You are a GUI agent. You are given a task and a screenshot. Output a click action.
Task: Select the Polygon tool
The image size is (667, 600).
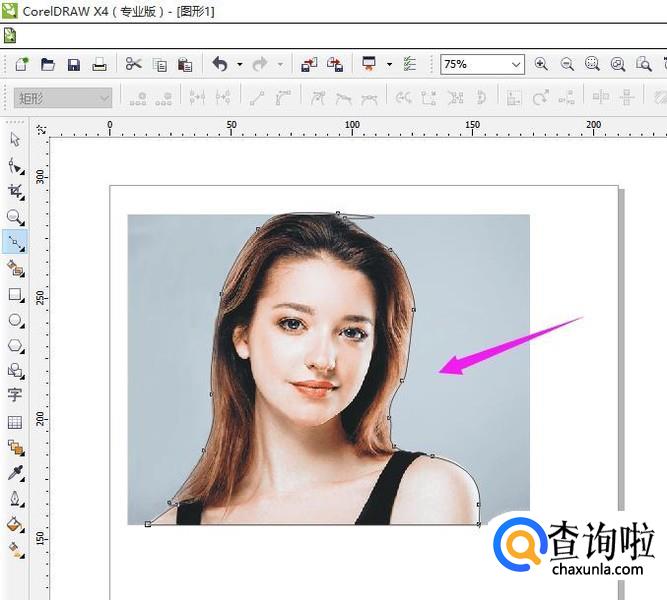(x=15, y=346)
